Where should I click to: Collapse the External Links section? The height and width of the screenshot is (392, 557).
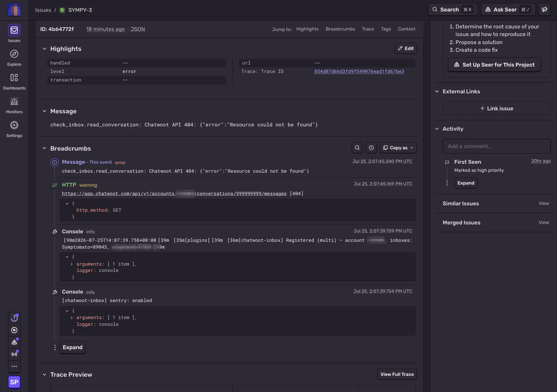tap(437, 92)
